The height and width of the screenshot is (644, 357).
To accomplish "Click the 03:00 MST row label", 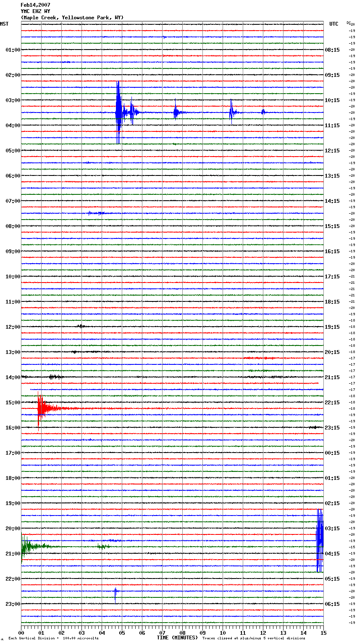I will coord(13,100).
